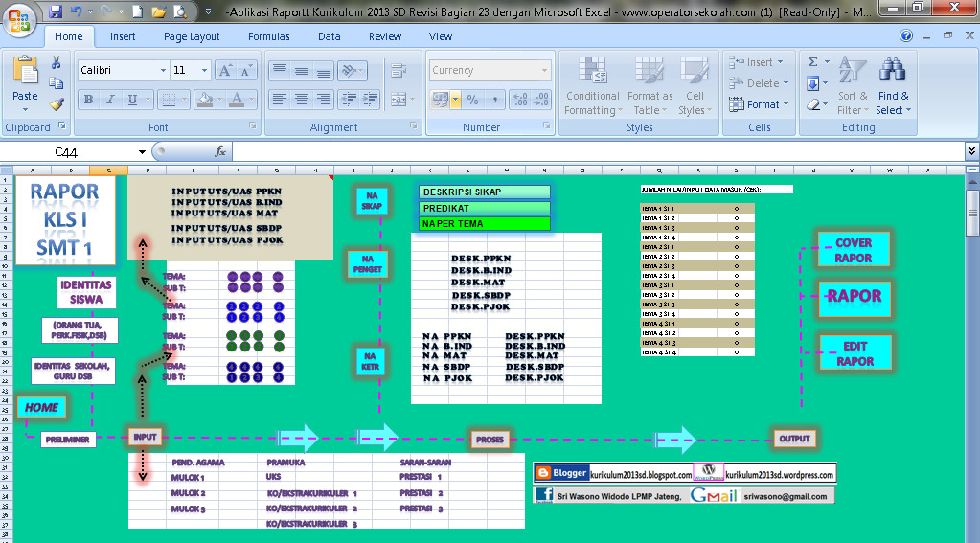Activate the Format Painter brush

pyautogui.click(x=57, y=103)
